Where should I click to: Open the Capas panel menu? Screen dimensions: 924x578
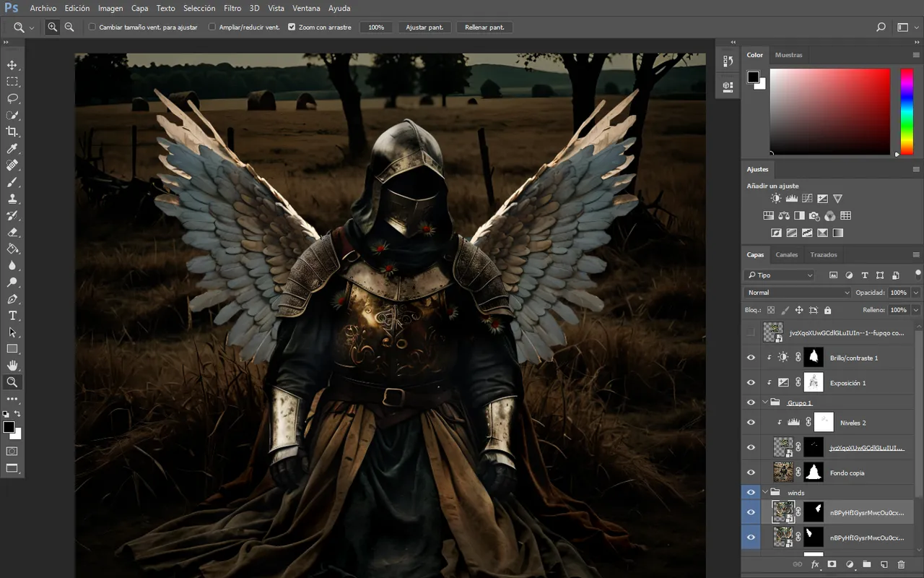pos(916,255)
